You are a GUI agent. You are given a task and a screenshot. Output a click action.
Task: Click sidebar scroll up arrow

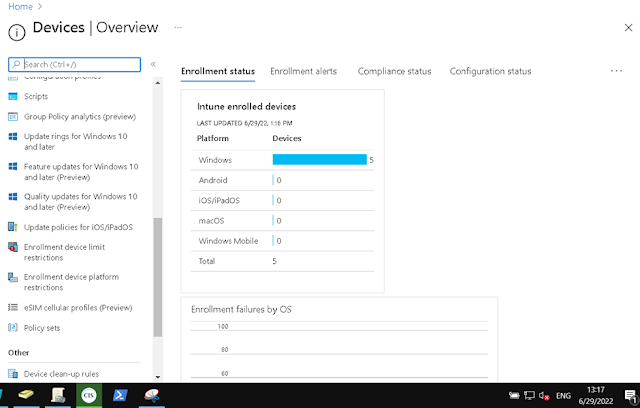[158, 83]
